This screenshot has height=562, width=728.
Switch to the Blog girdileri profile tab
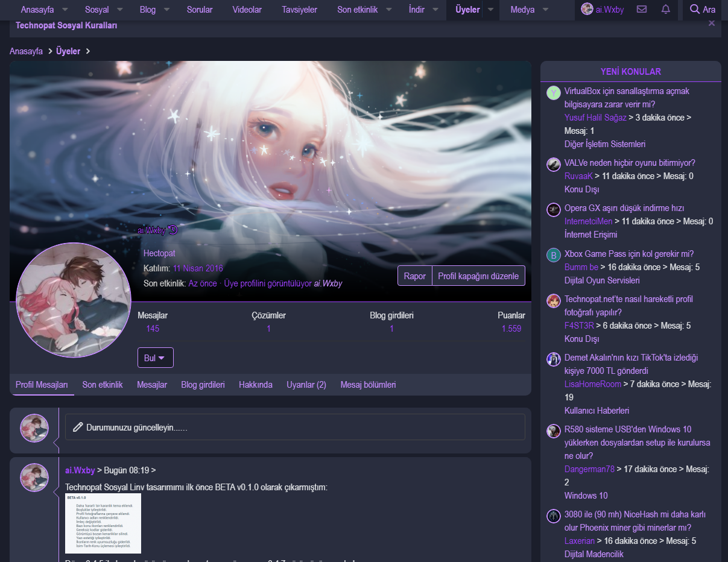(x=203, y=385)
